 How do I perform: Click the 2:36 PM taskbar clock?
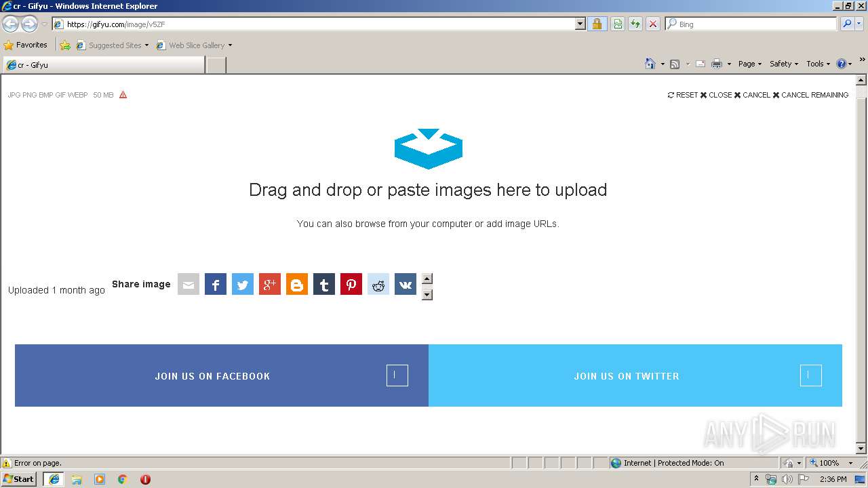pyautogui.click(x=833, y=479)
